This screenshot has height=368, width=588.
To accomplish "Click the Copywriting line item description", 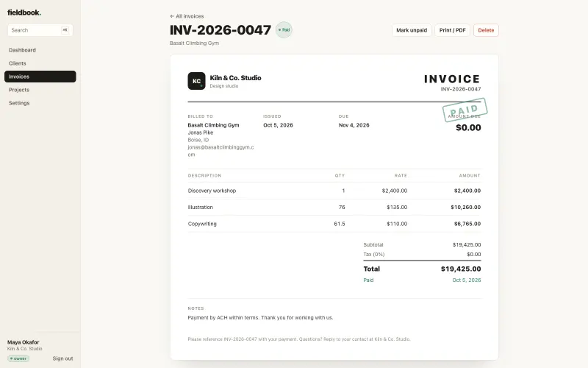I will [202, 224].
